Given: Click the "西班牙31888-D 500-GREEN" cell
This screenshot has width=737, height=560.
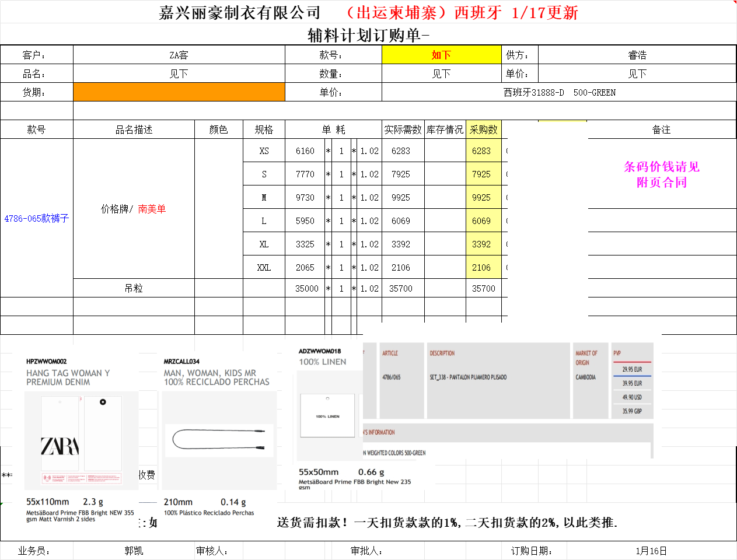Looking at the screenshot, I should [558, 92].
